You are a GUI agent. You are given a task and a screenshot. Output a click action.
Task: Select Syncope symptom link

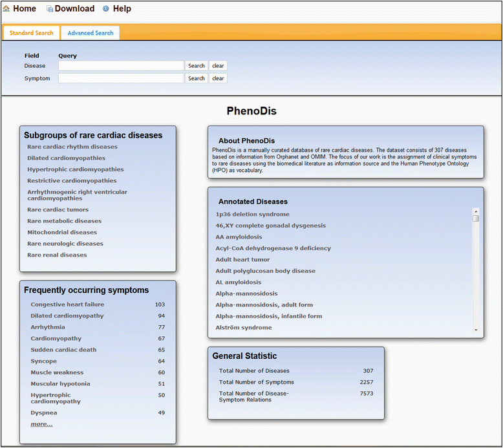tap(43, 361)
